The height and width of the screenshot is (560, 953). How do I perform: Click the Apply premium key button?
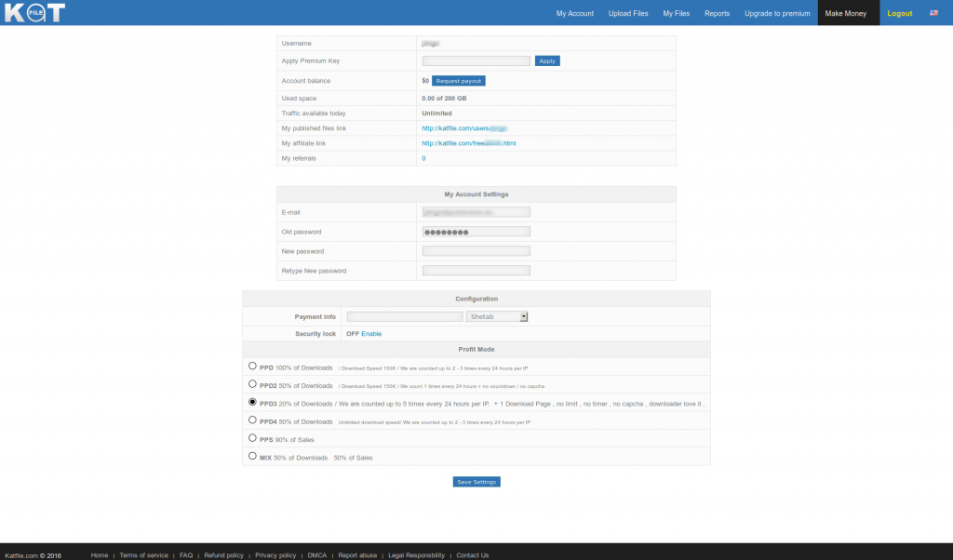pos(547,61)
